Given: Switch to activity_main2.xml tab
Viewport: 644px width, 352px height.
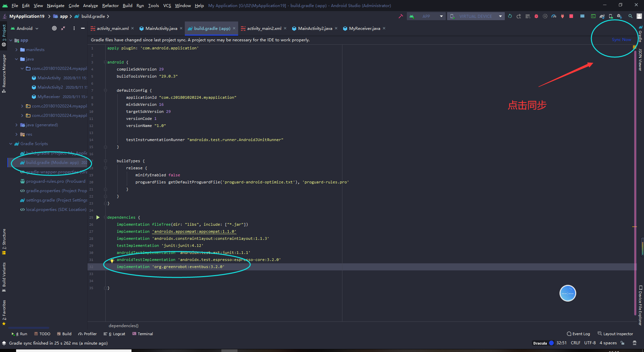Looking at the screenshot, I should pyautogui.click(x=264, y=29).
